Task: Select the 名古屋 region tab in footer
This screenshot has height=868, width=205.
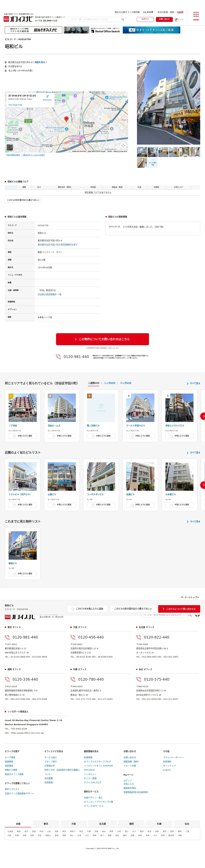Action: pos(102,823)
